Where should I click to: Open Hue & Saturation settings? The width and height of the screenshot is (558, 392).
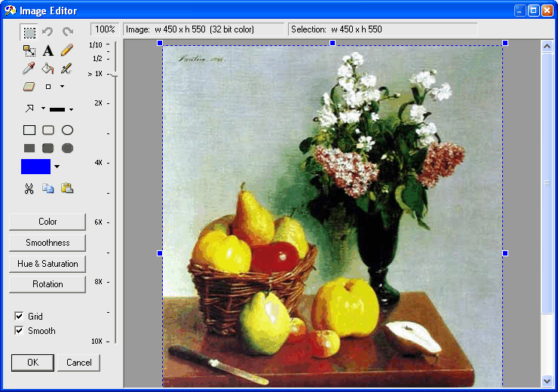[48, 264]
